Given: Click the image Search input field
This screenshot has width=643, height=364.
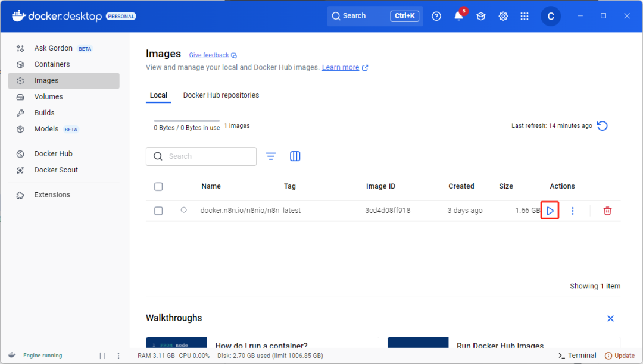Looking at the screenshot, I should point(201,156).
